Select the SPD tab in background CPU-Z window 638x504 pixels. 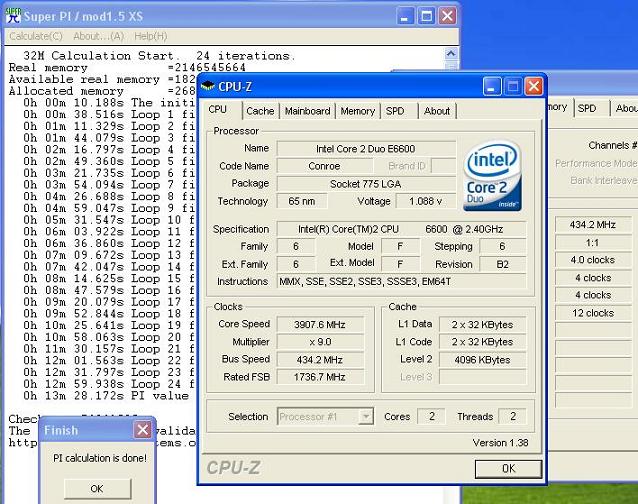(x=587, y=108)
